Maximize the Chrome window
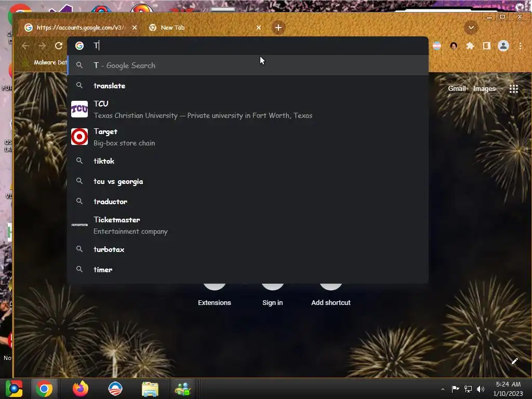The height and width of the screenshot is (399, 532). click(502, 17)
